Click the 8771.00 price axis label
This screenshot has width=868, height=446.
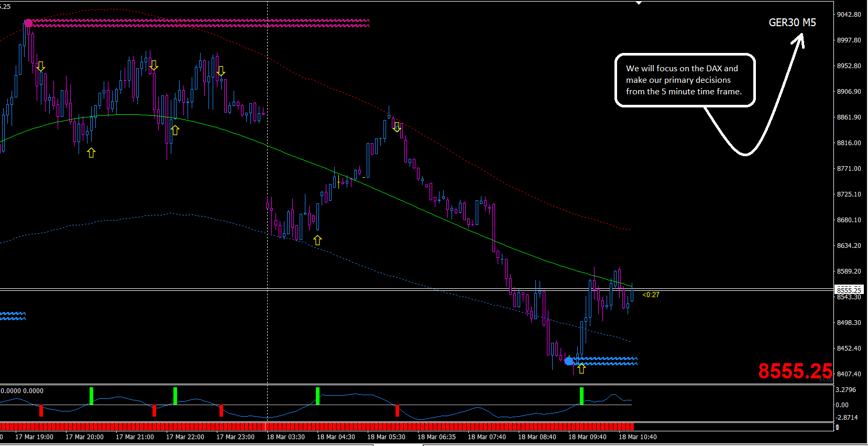(x=849, y=169)
